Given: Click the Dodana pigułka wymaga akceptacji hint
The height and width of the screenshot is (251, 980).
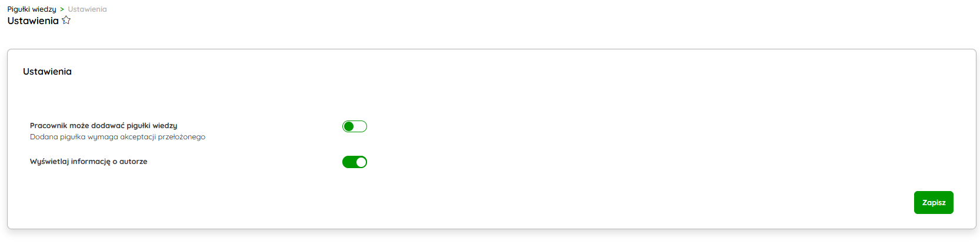Looking at the screenshot, I should [x=118, y=137].
